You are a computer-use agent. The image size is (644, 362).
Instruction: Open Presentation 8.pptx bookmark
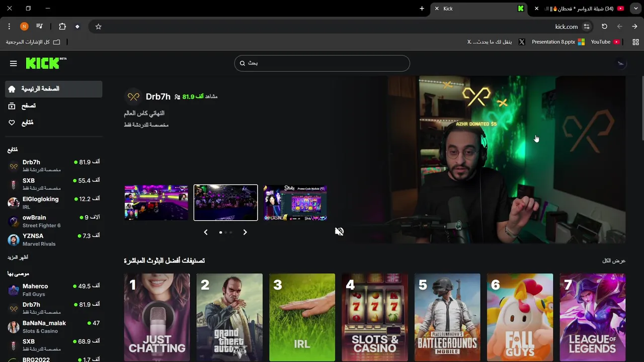tap(557, 42)
